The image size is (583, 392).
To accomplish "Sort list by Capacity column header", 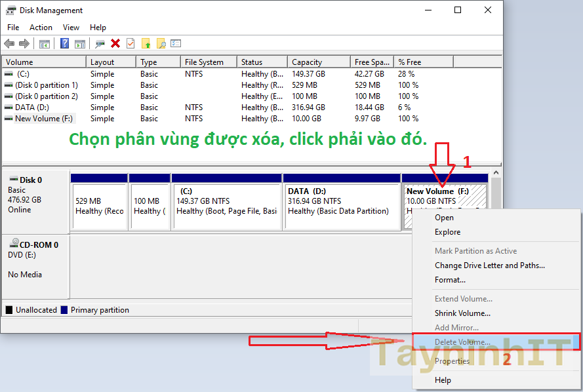I will tap(306, 62).
